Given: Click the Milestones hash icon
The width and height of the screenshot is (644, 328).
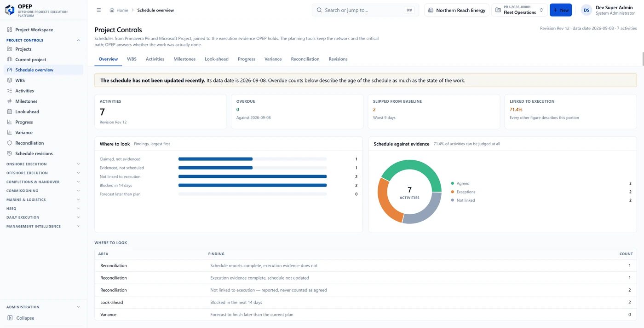Looking at the screenshot, I should click(10, 101).
